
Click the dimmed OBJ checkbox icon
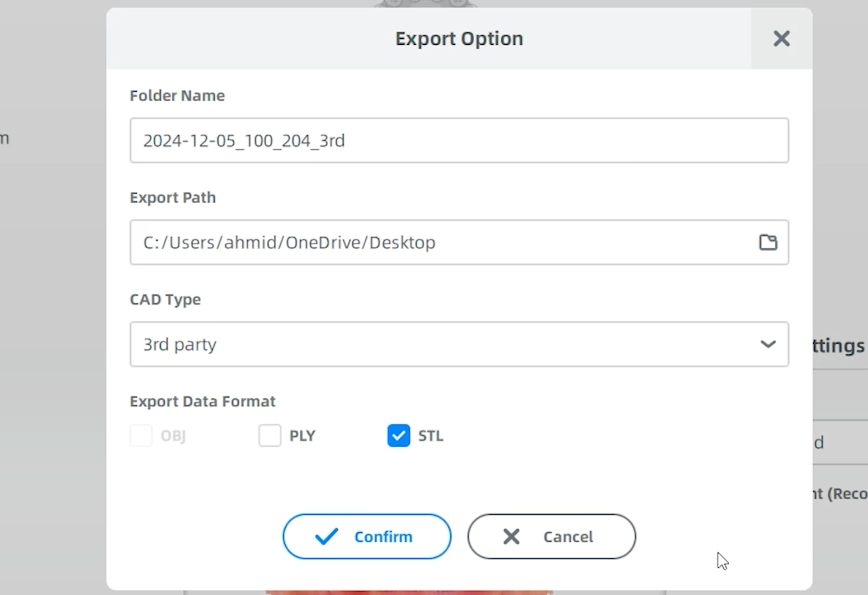click(x=141, y=436)
